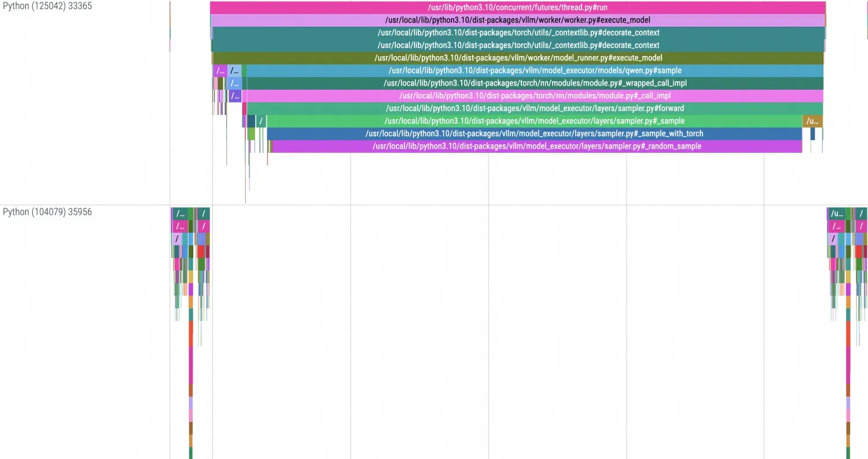Select the sampler.py#_sample slice

[535, 121]
